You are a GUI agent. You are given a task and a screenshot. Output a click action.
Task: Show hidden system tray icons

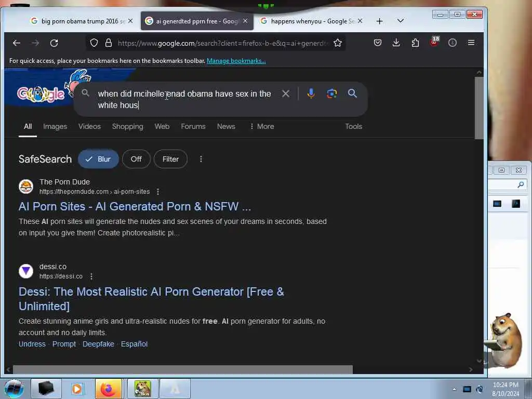[454, 389]
